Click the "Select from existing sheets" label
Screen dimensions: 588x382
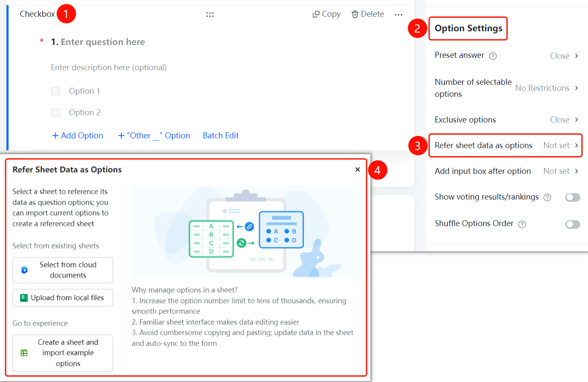[x=56, y=246]
